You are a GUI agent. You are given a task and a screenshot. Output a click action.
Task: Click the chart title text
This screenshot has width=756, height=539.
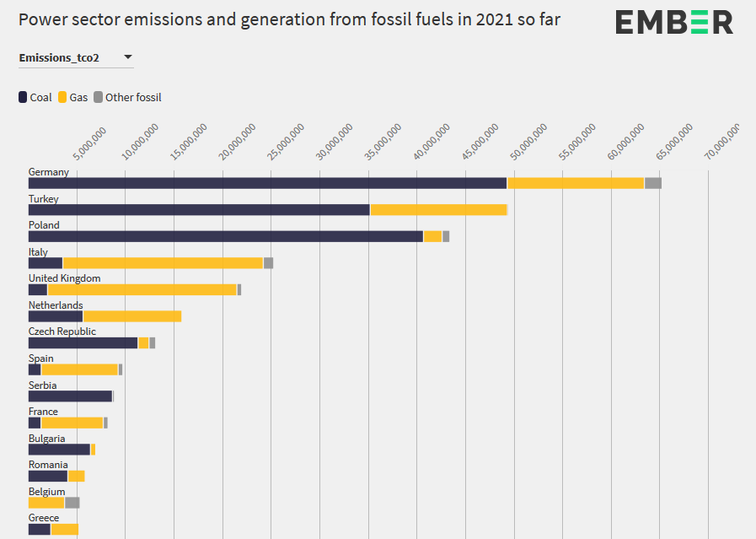[x=289, y=19]
